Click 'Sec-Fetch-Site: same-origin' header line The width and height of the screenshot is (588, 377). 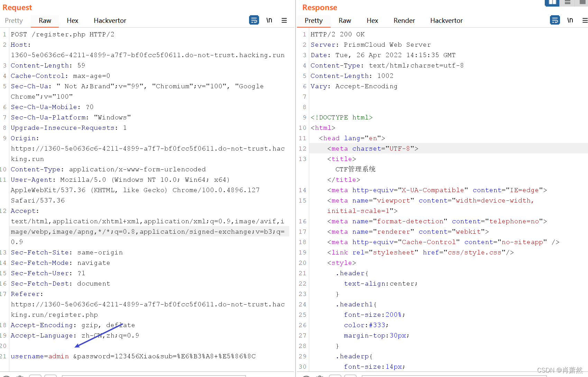(x=67, y=252)
